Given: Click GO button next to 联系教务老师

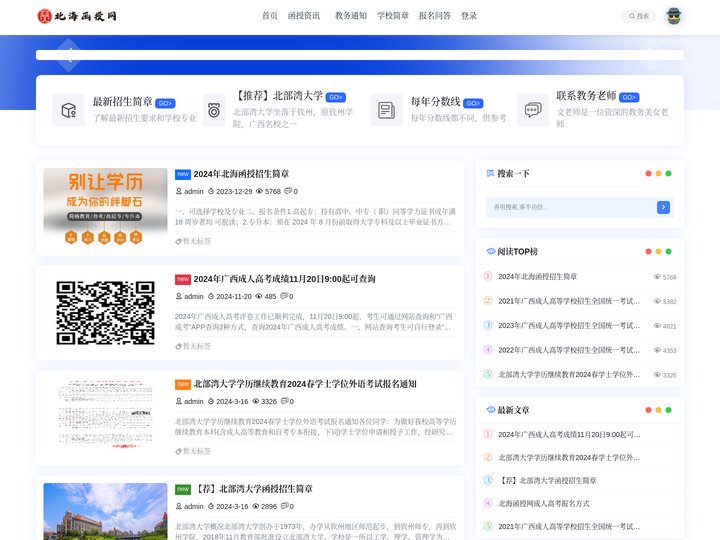Looking at the screenshot, I should [629, 97].
